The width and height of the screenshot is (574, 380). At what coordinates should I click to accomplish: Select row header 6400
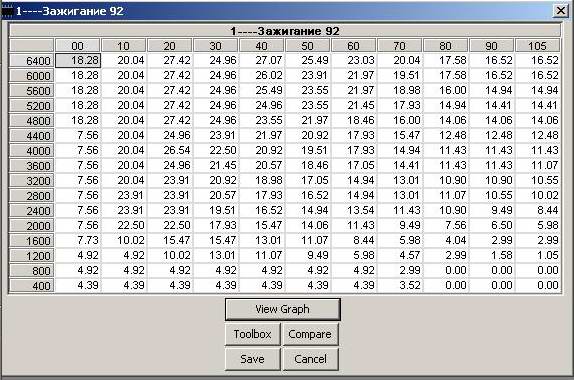click(32, 60)
